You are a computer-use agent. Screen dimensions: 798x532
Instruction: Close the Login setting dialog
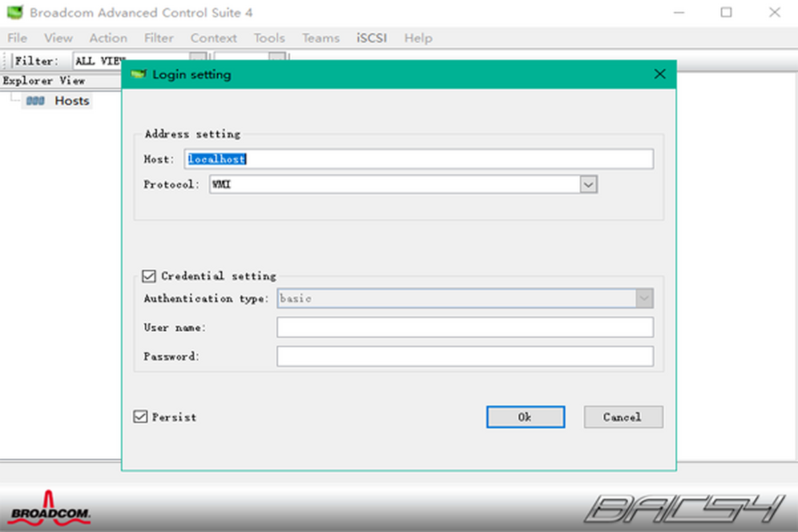[x=660, y=74]
